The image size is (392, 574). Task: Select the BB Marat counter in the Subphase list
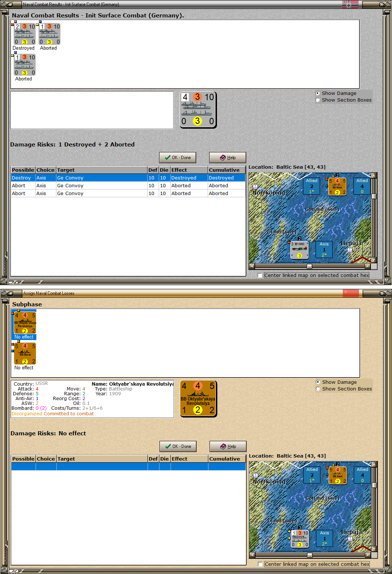pos(25,354)
